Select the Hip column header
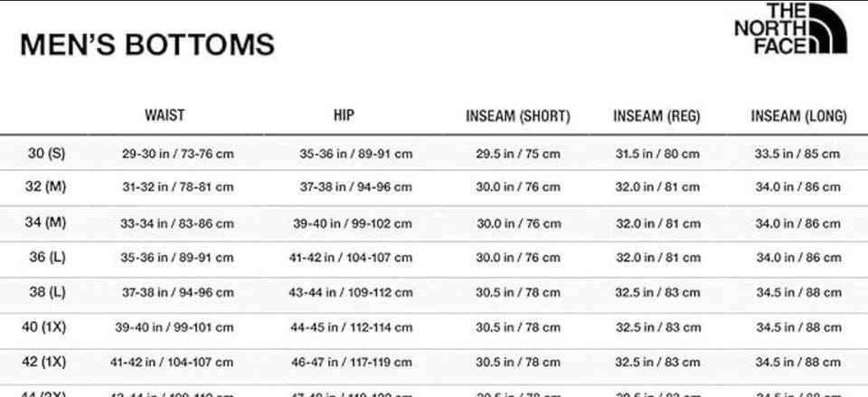The image size is (868, 397). coord(344,115)
